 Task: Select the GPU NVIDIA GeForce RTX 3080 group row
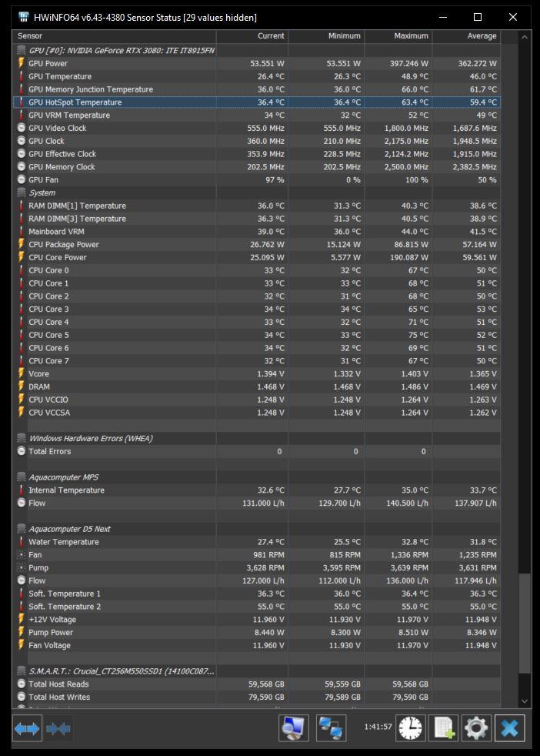257,50
